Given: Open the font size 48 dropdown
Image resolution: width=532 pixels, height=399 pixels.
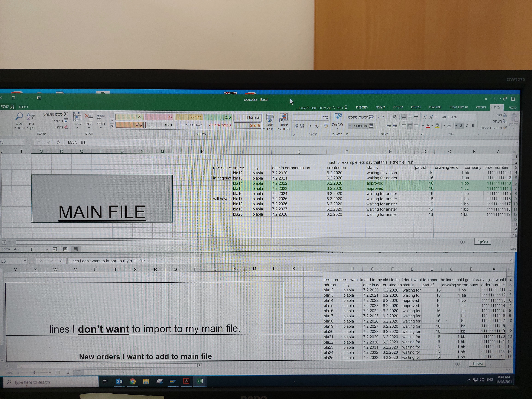Looking at the screenshot, I should [x=436, y=117].
